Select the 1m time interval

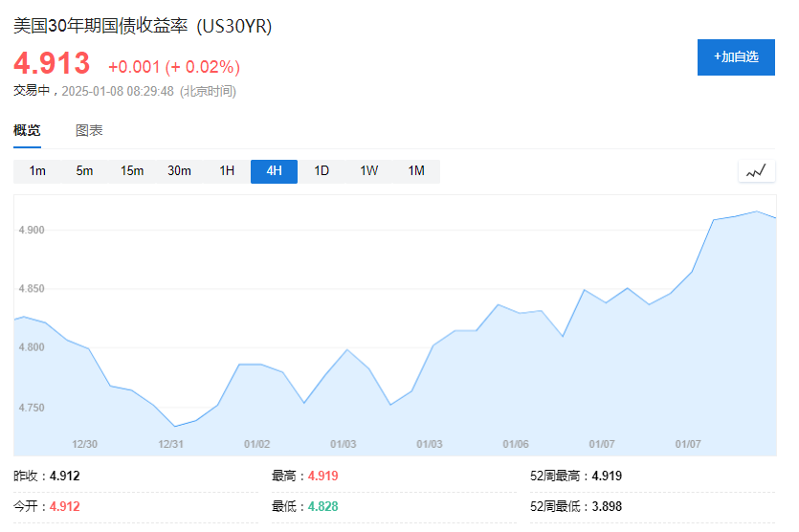tap(37, 171)
